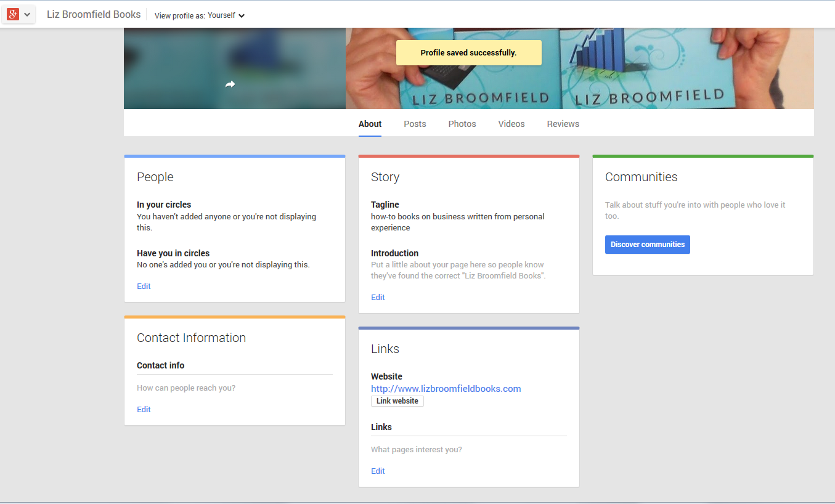835x504 pixels.
Task: Click the cover photo image
Action: (678, 74)
